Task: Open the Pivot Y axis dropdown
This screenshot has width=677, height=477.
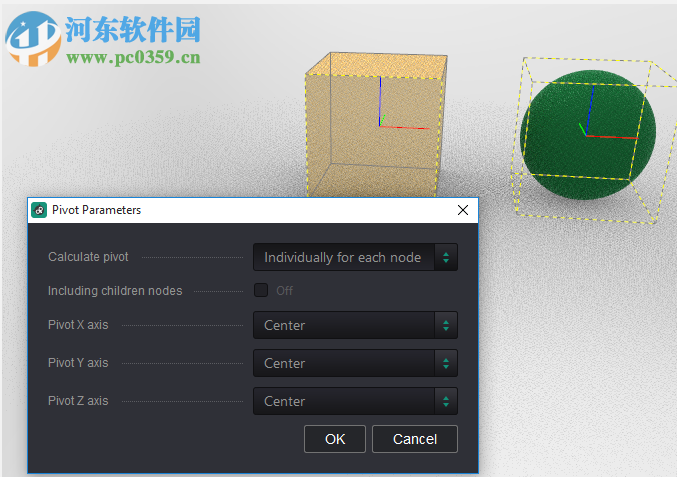Action: pos(355,363)
